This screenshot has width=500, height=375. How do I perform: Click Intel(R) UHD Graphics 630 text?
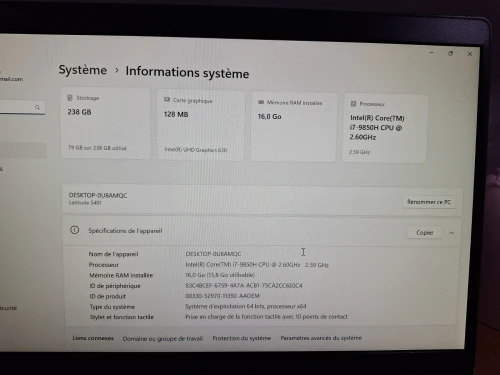point(196,150)
